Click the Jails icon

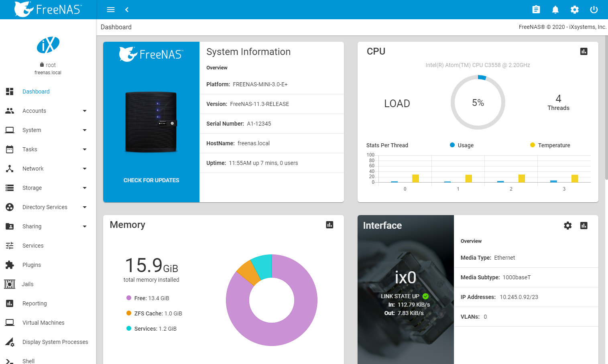(x=10, y=284)
